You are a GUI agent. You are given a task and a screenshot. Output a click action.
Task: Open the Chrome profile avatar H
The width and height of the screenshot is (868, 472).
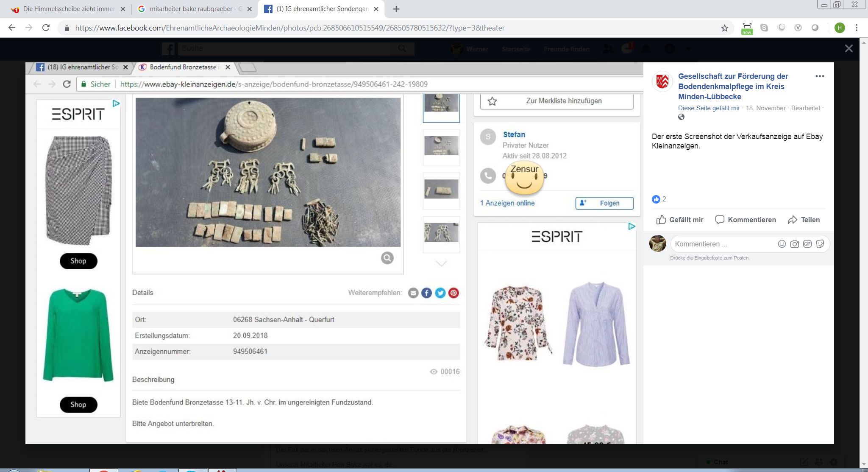840,28
